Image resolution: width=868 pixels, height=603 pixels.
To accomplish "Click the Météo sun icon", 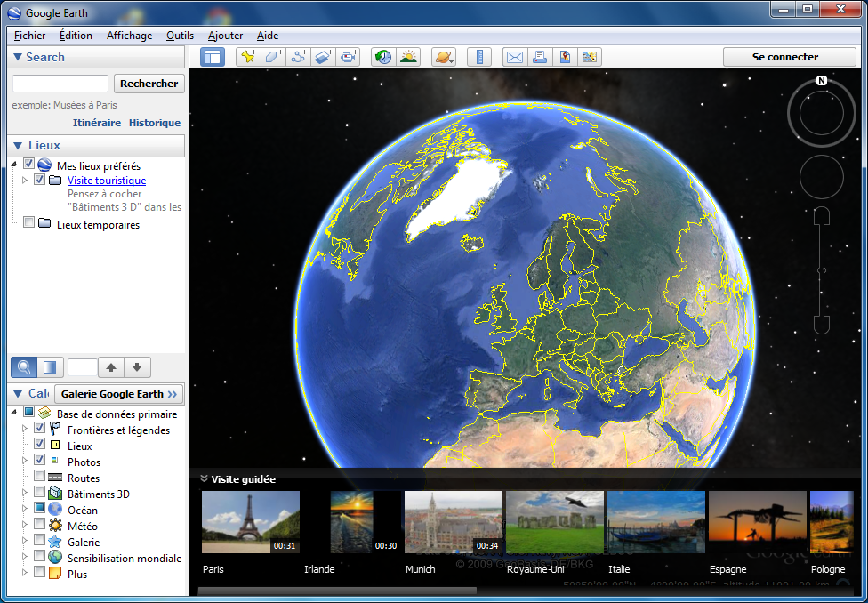I will tap(55, 526).
